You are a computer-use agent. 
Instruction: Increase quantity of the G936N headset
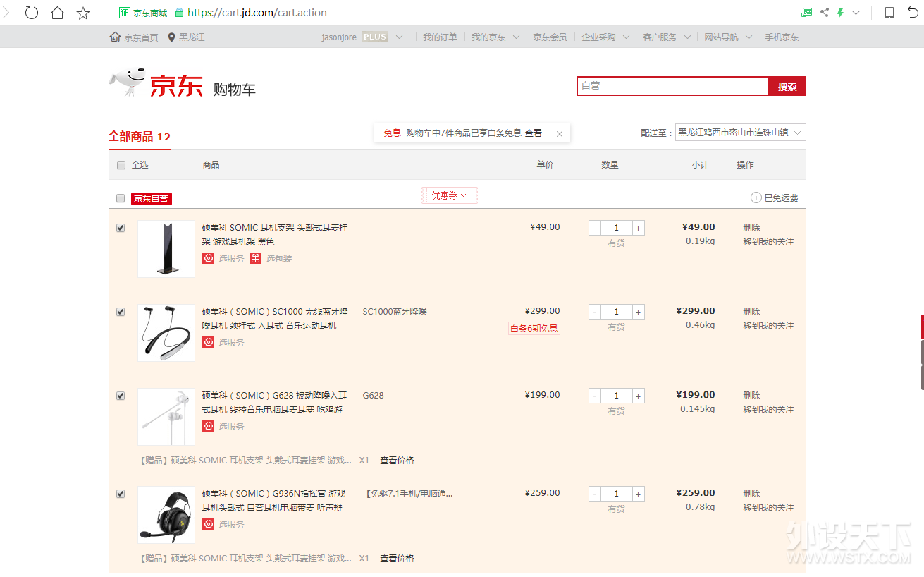638,494
